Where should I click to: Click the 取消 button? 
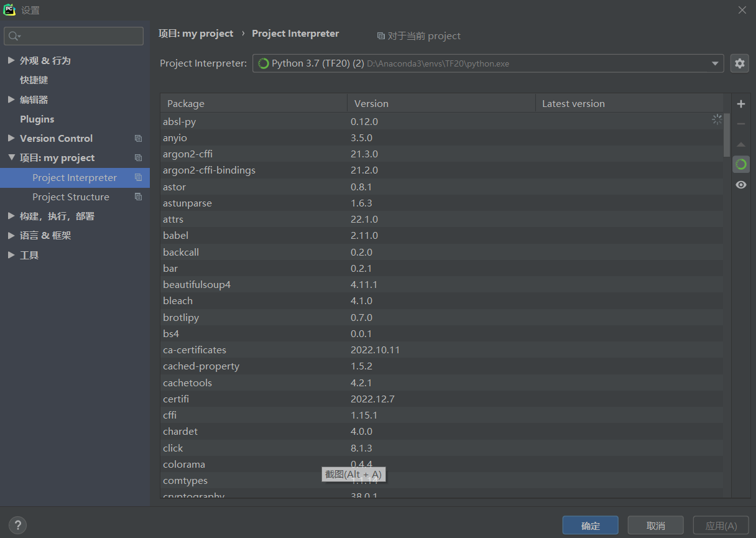click(655, 526)
